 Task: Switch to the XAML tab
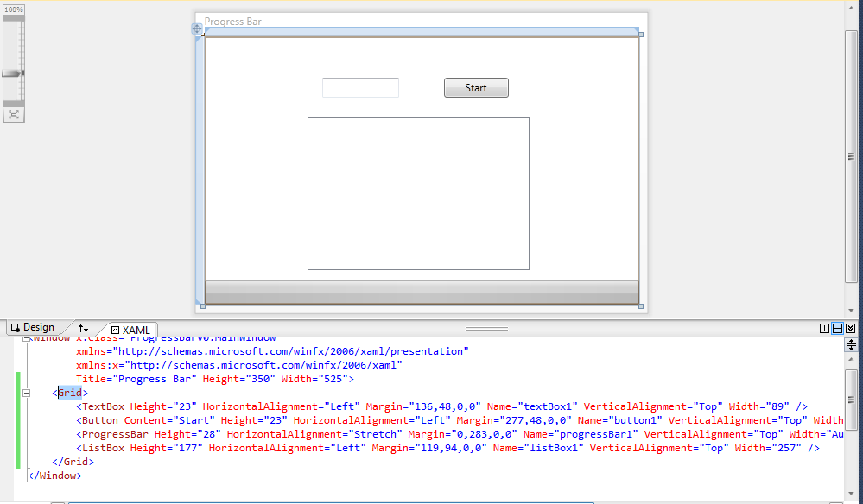point(136,330)
